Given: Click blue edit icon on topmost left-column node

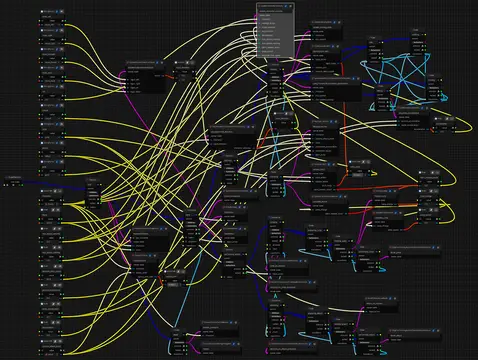Looking at the screenshot, I should pyautogui.click(x=57, y=11).
